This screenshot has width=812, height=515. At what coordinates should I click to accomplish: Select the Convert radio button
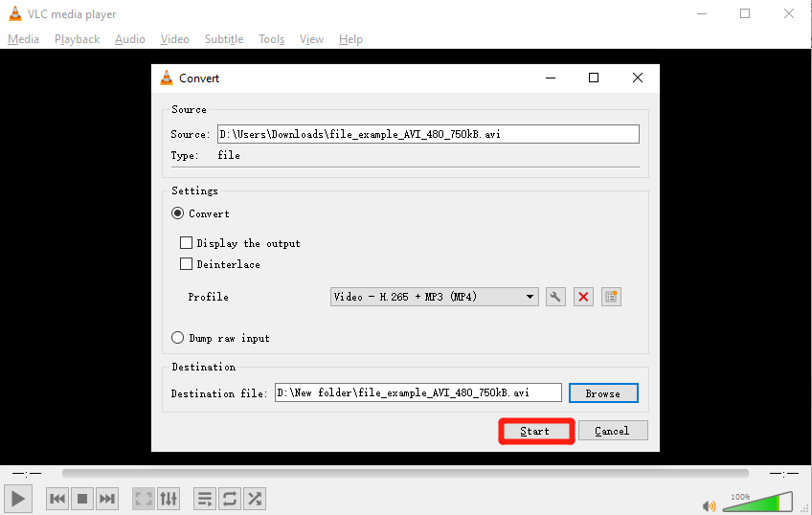(178, 213)
